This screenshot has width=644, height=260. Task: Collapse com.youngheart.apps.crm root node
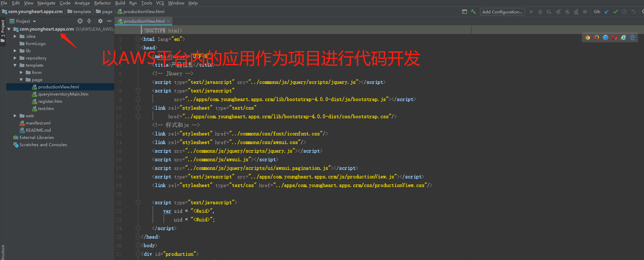(x=9, y=29)
